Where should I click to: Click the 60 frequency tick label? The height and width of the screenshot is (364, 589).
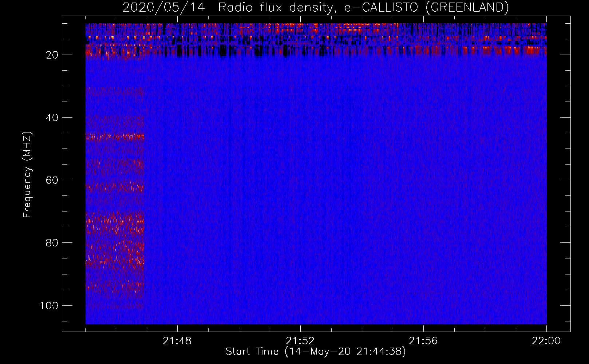52,180
